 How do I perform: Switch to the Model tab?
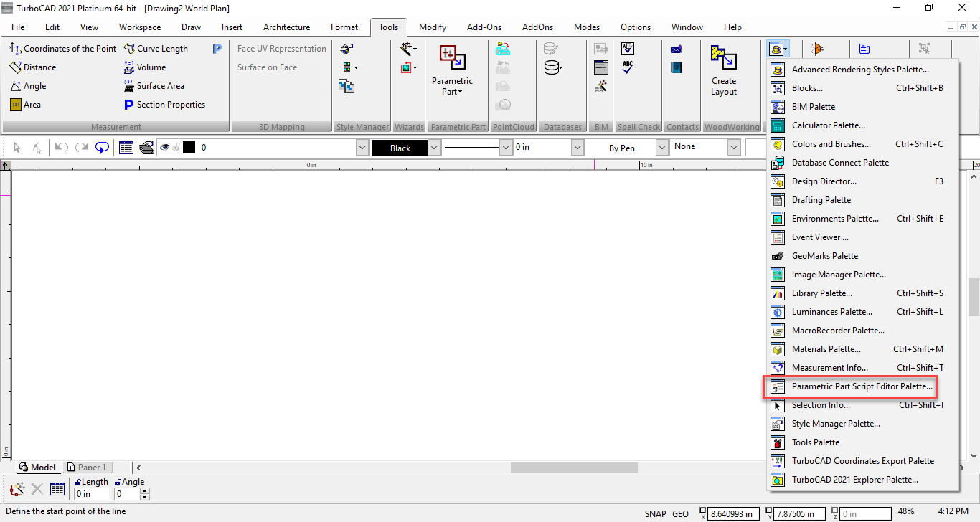38,468
